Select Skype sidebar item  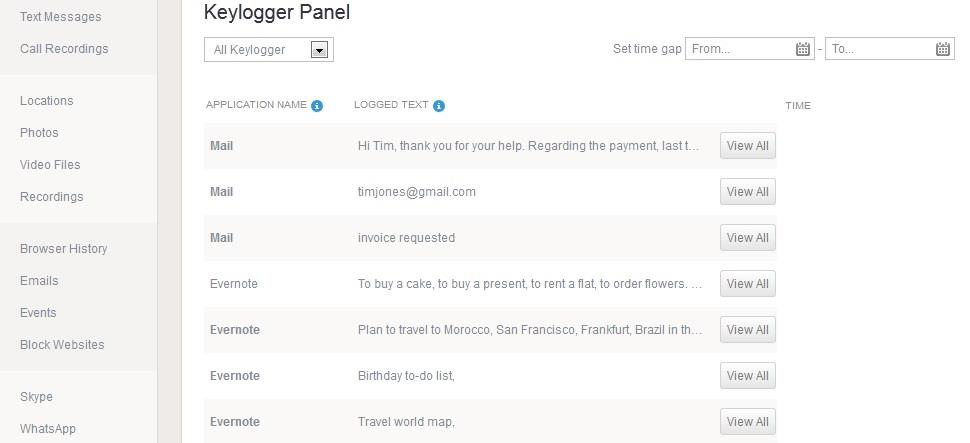[x=36, y=397]
